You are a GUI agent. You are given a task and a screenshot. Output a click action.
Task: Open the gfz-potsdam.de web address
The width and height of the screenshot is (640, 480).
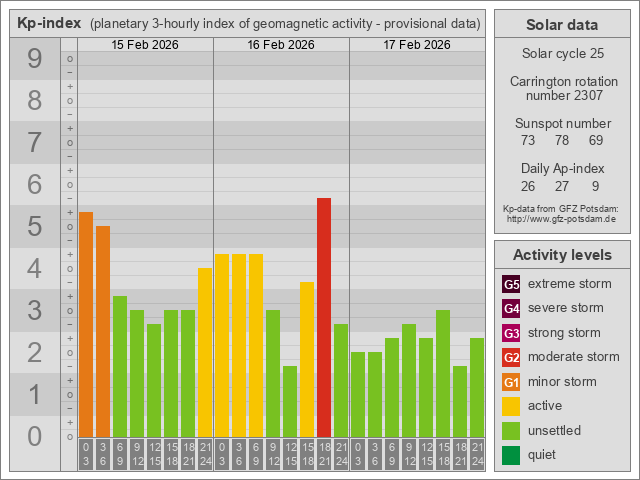[x=561, y=218]
